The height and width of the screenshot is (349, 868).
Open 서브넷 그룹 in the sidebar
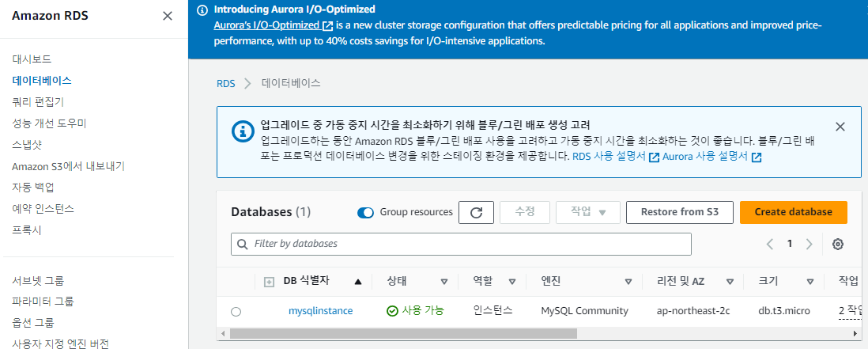[38, 280]
